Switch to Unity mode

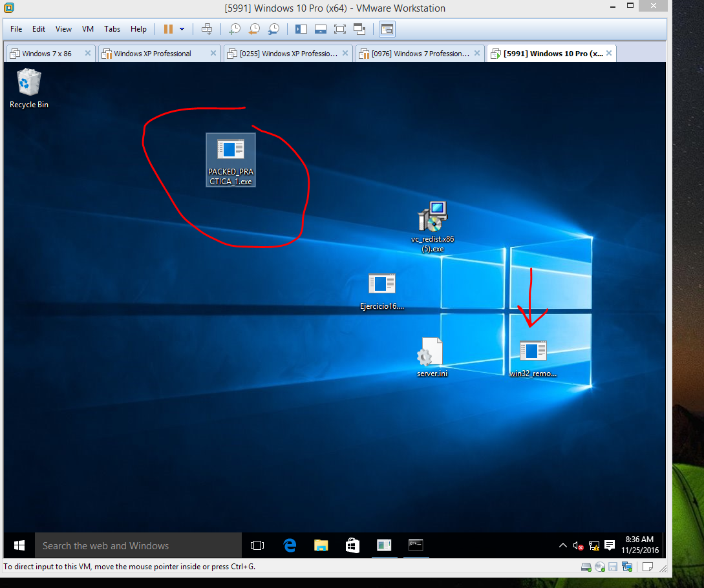[360, 29]
